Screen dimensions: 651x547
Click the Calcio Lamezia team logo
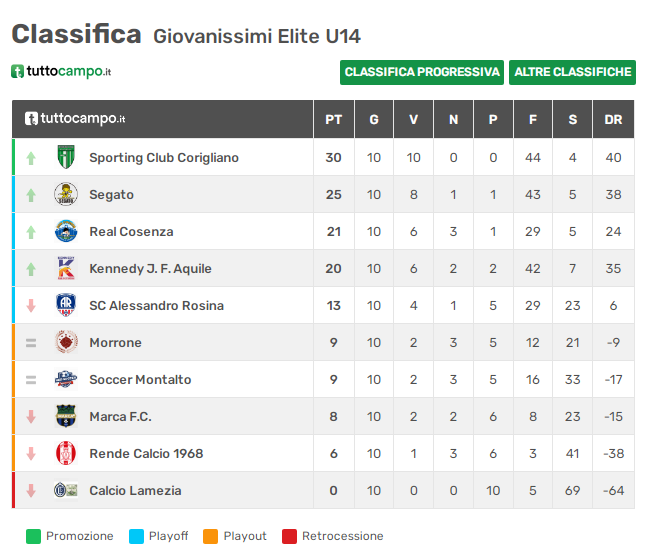66,490
